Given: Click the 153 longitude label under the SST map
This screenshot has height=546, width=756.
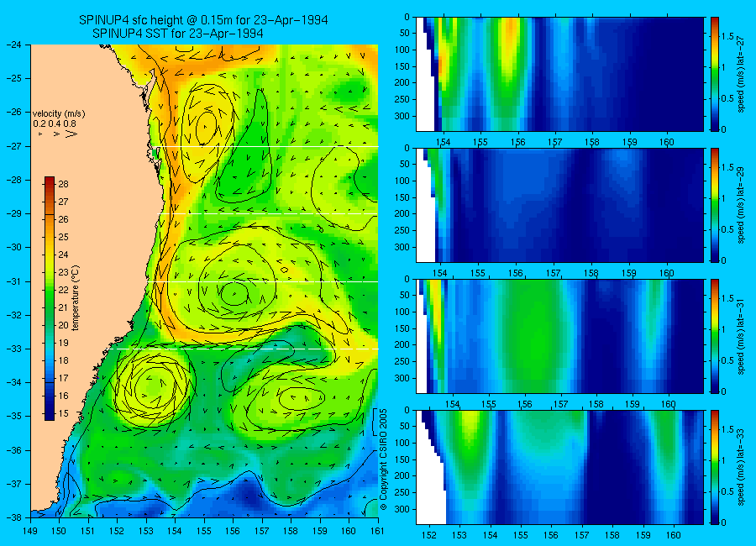Looking at the screenshot, I should [146, 531].
